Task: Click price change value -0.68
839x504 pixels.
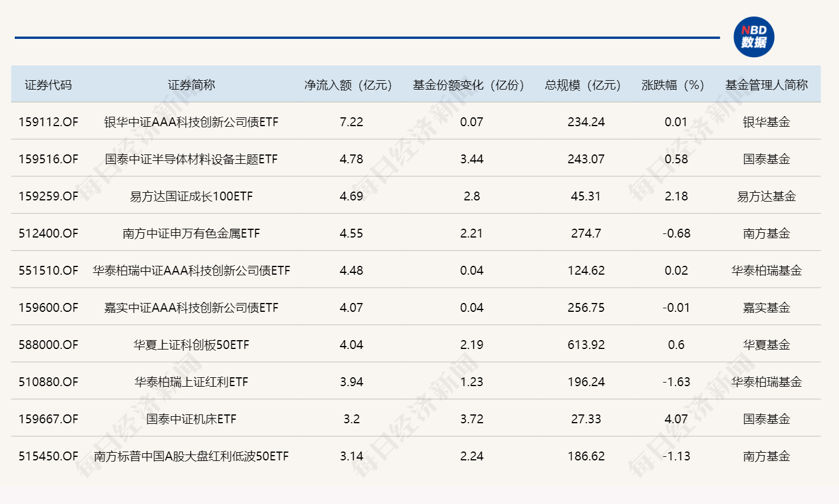Action: coord(676,233)
